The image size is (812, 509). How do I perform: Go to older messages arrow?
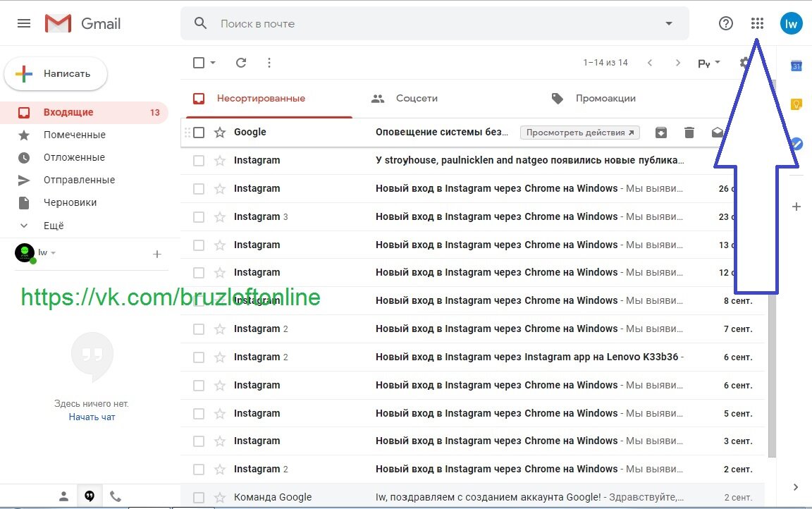pyautogui.click(x=678, y=63)
